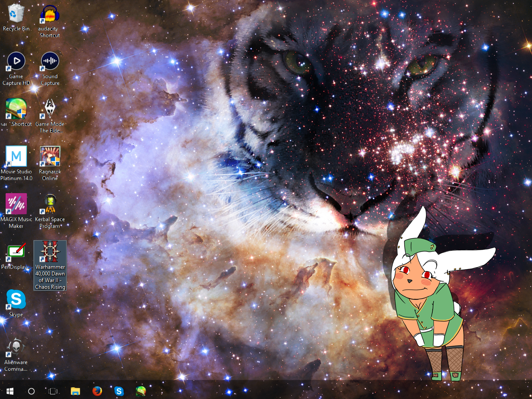Image resolution: width=532 pixels, height=399 pixels.
Task: Open the Recycle Bin desktop icon
Action: point(16,14)
